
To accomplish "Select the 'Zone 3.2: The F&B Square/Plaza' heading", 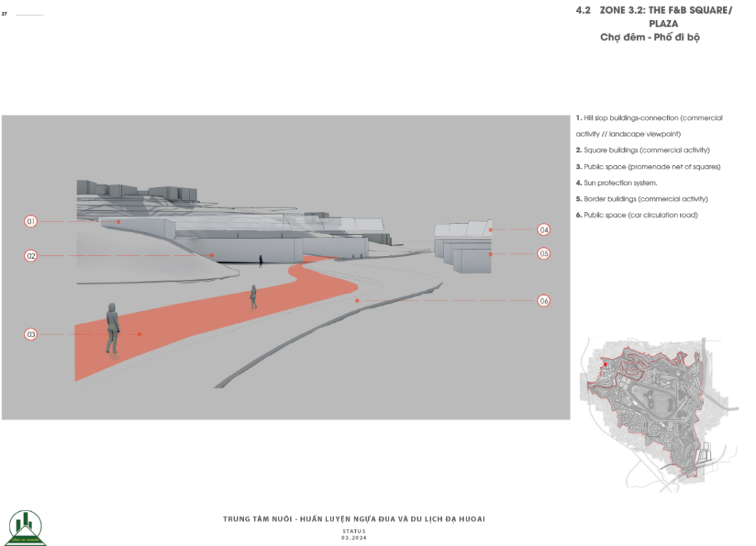I will [x=654, y=16].
